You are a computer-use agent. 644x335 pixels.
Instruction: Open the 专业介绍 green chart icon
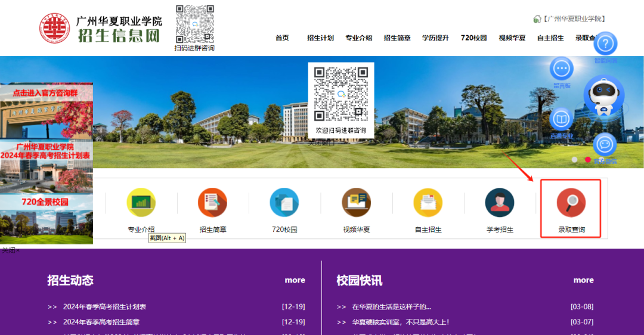[141, 203]
